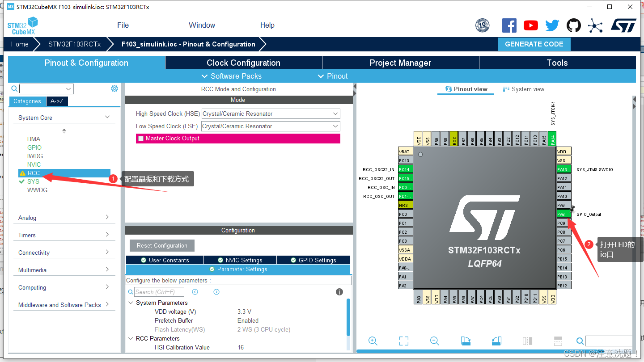The width and height of the screenshot is (644, 362).
Task: Click the configuration panel vertical scrollbar
Action: [x=348, y=317]
